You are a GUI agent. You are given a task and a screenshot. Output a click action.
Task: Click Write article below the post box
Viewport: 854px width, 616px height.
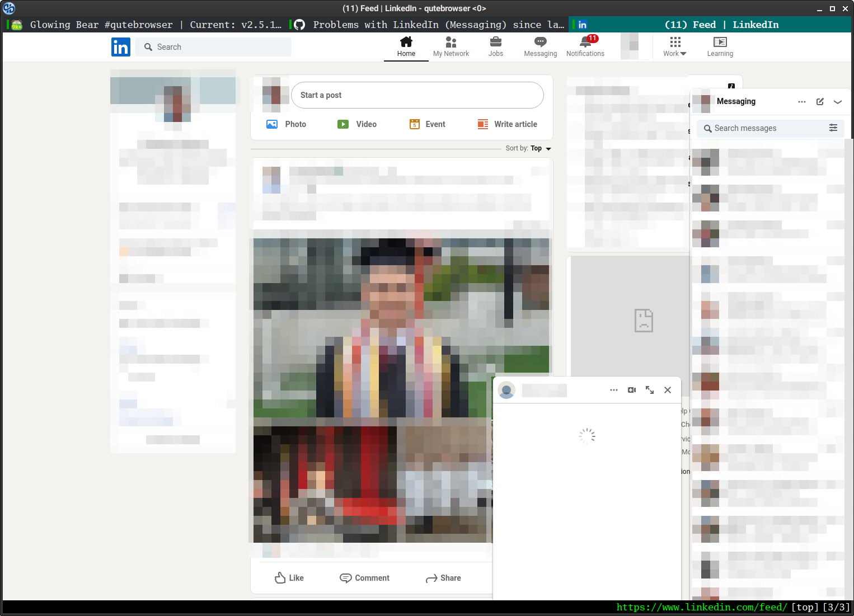[x=506, y=124]
